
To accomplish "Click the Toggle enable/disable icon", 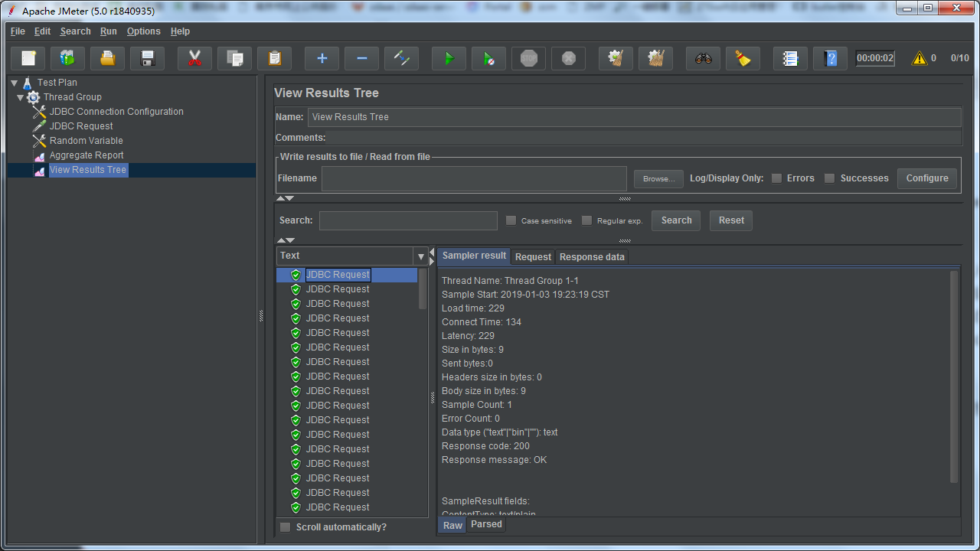I will pyautogui.click(x=402, y=58).
